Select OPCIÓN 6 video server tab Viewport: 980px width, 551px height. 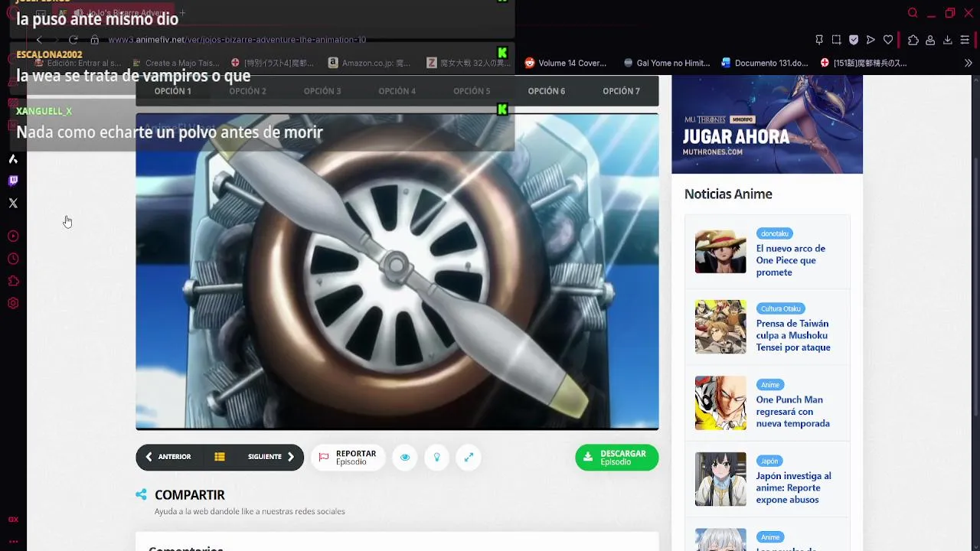click(546, 91)
